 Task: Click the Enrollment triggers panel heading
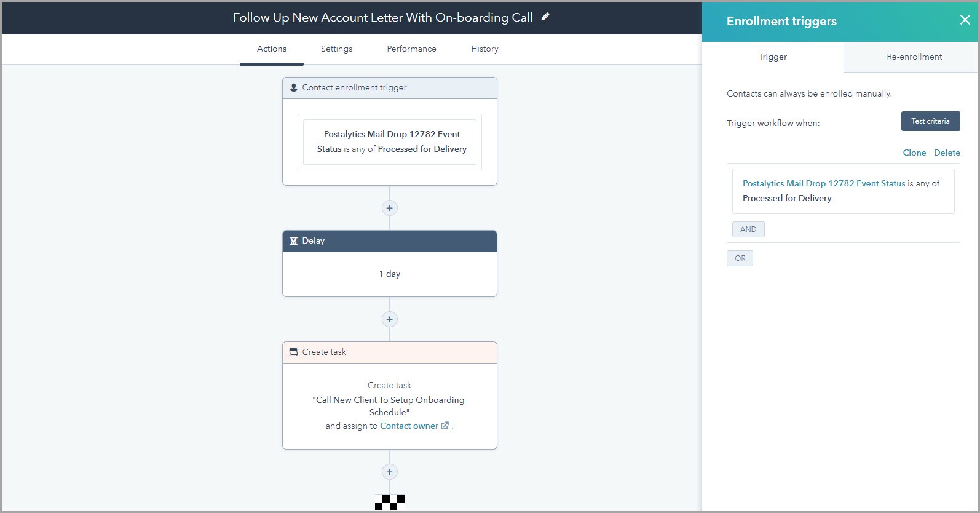click(781, 21)
